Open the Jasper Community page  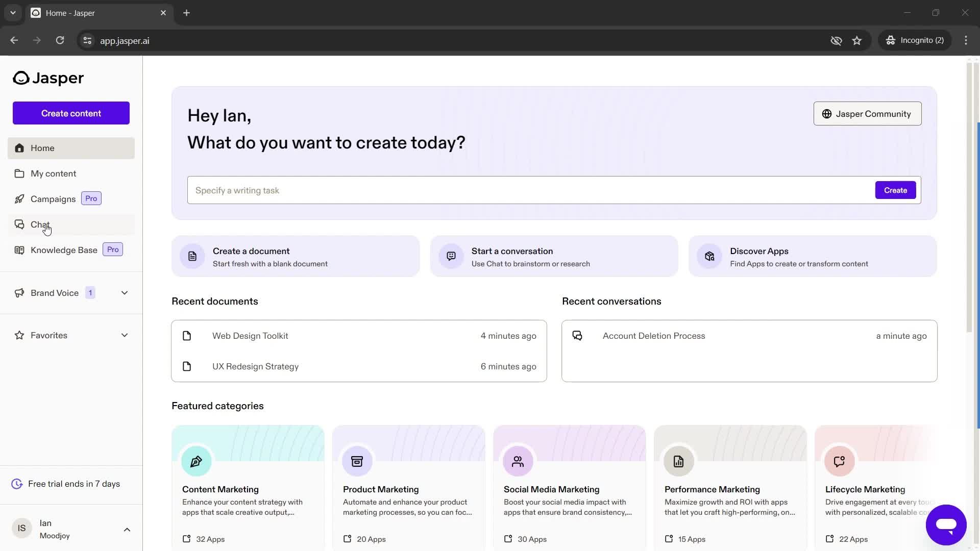pos(868,114)
